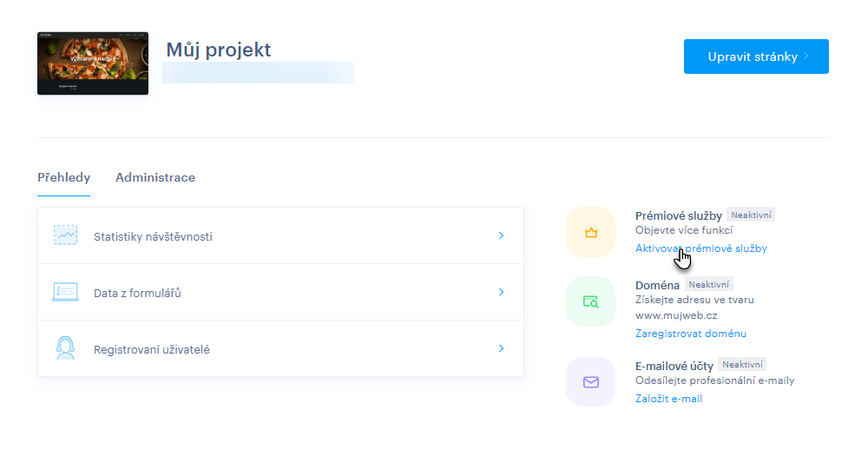The height and width of the screenshot is (450, 868).
Task: Open the Data z formulářů label
Action: [x=137, y=294]
